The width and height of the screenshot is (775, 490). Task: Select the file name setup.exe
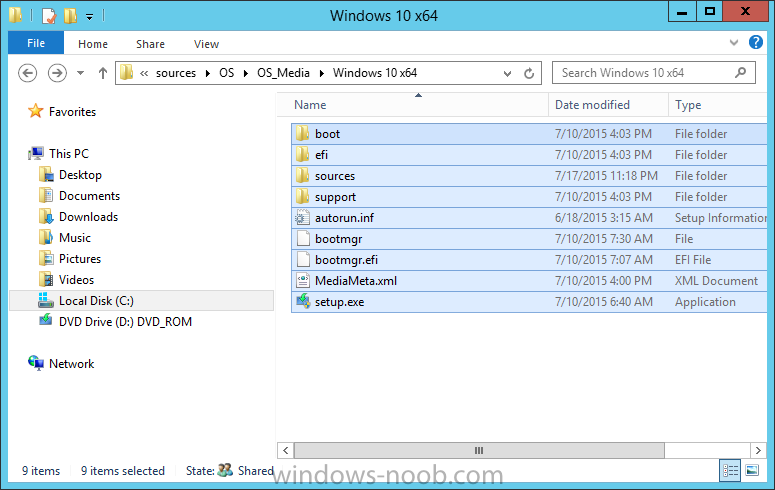pos(340,302)
